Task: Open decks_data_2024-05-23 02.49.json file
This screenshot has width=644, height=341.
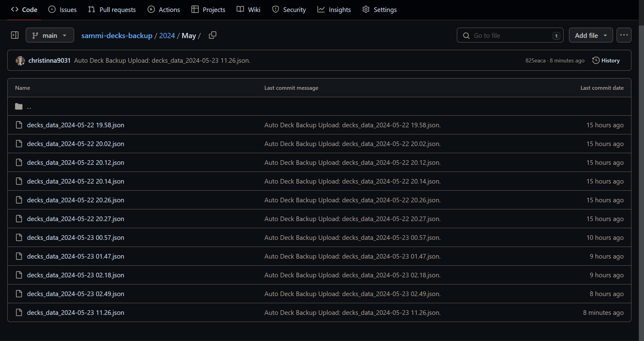Action: click(x=76, y=294)
